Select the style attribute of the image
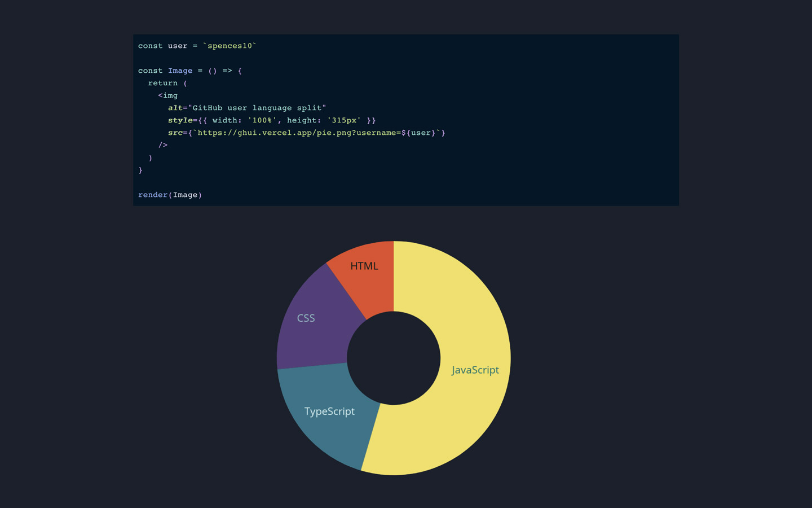Image resolution: width=812 pixels, height=508 pixels. pyautogui.click(x=180, y=120)
